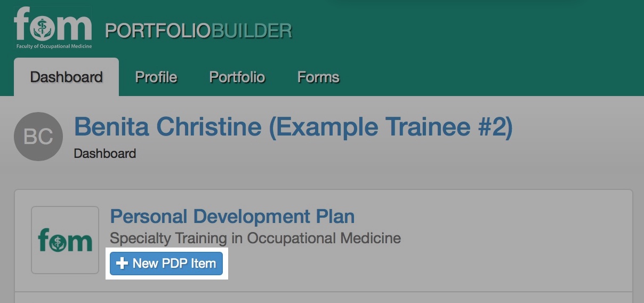Open the Personal Development Plan link
This screenshot has height=303, width=644.
(232, 217)
